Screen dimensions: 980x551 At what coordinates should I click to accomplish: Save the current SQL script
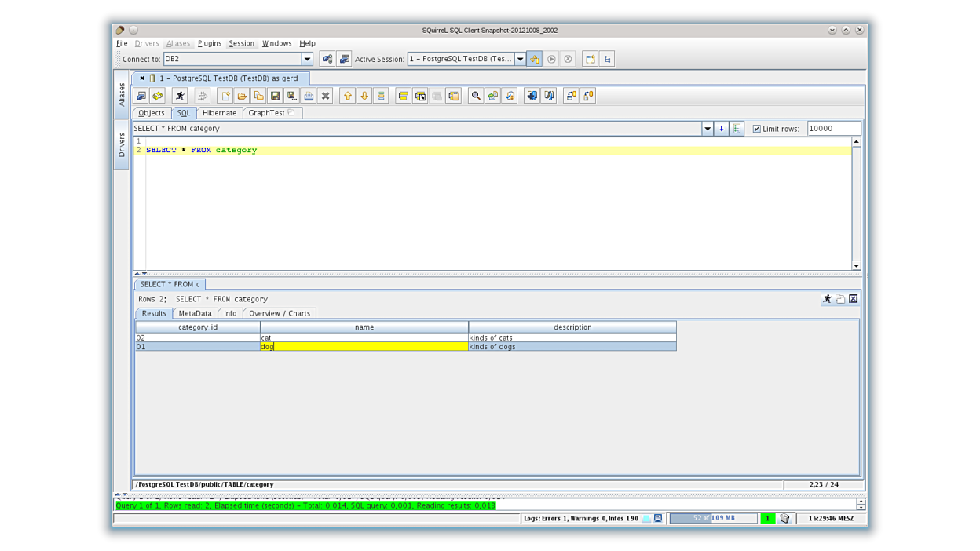[x=275, y=95]
